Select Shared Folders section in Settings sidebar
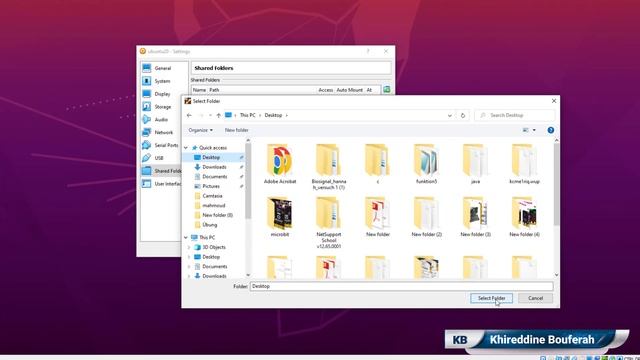Image resolution: width=640 pixels, height=360 pixels. [162, 171]
